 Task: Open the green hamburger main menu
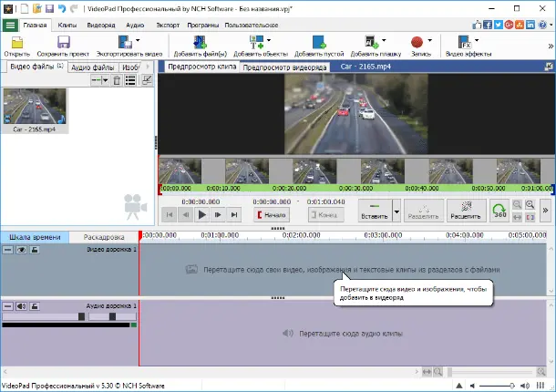coord(10,26)
